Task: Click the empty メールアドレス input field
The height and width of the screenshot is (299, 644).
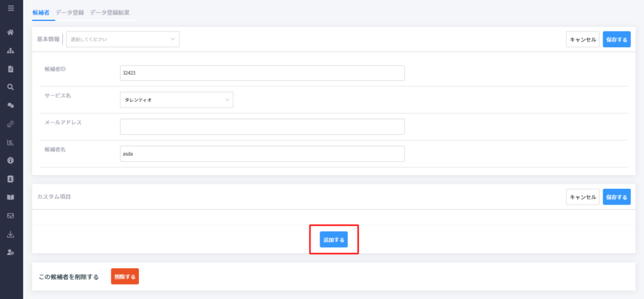Action: [x=262, y=127]
